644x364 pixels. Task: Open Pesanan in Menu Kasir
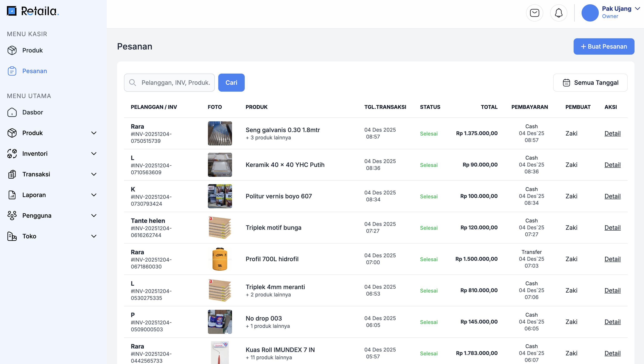tap(34, 71)
